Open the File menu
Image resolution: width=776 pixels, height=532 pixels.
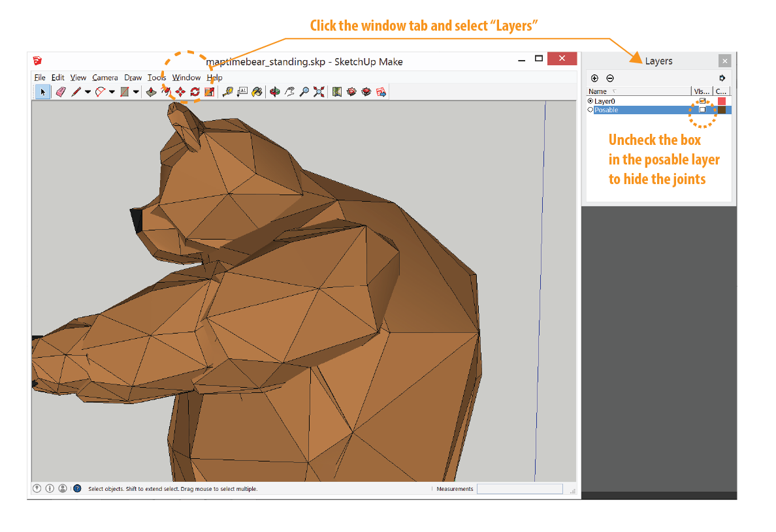pyautogui.click(x=40, y=78)
